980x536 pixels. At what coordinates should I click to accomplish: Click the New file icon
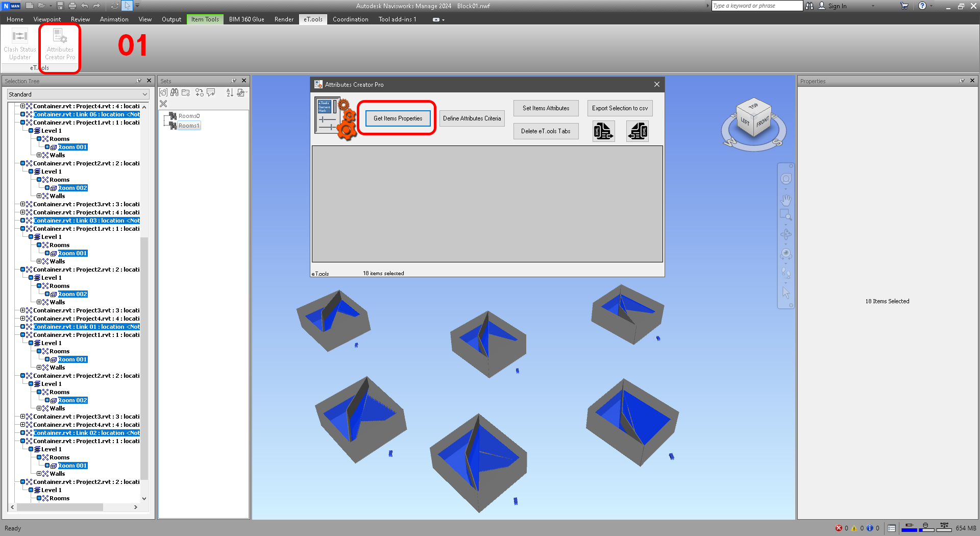30,6
